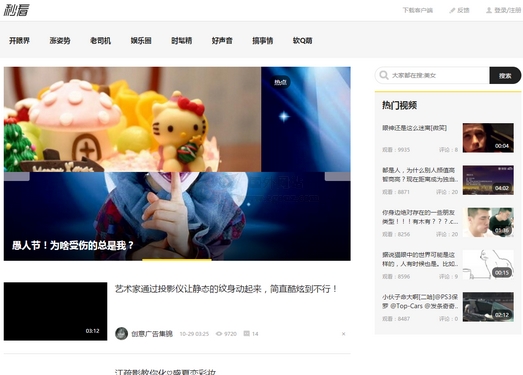This screenshot has height=375, width=523.
Task: Click the view count 8487
Action: pyautogui.click(x=396, y=319)
